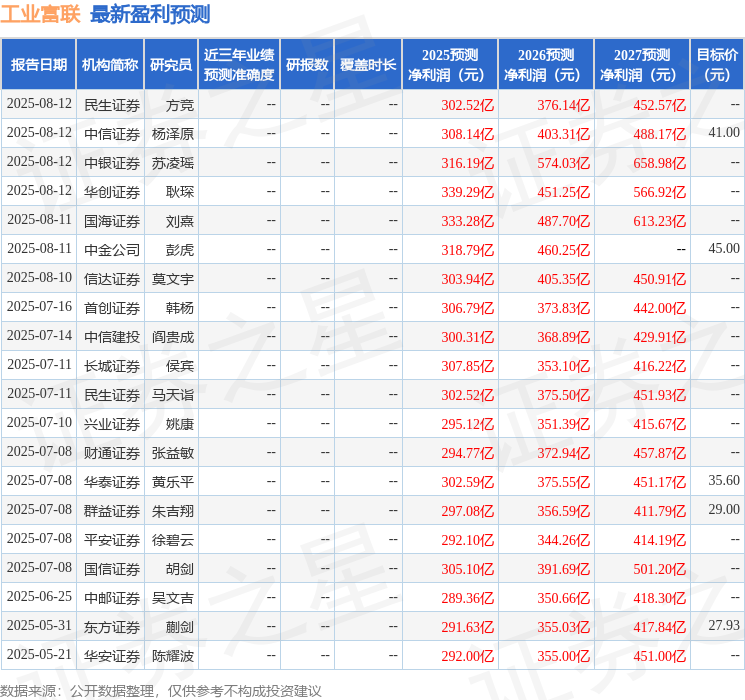
Task: Click analyst name 陈耀波
Action: pos(173,656)
